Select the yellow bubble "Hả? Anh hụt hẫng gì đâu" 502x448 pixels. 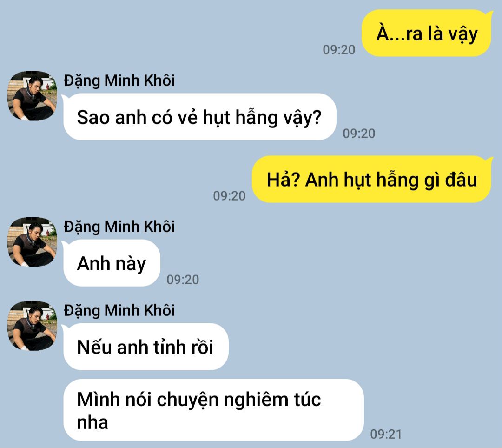pos(372,180)
